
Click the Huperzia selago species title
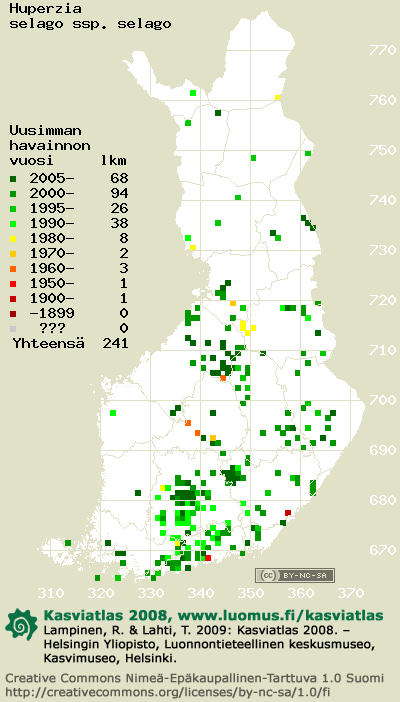90,16
